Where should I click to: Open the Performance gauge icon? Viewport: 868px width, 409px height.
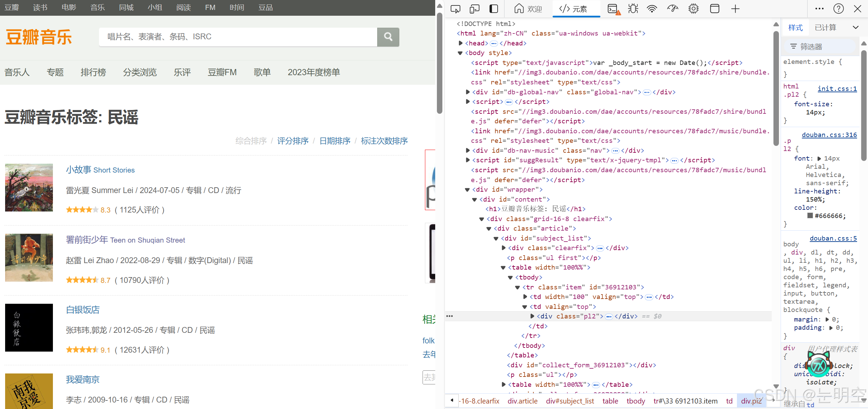673,9
